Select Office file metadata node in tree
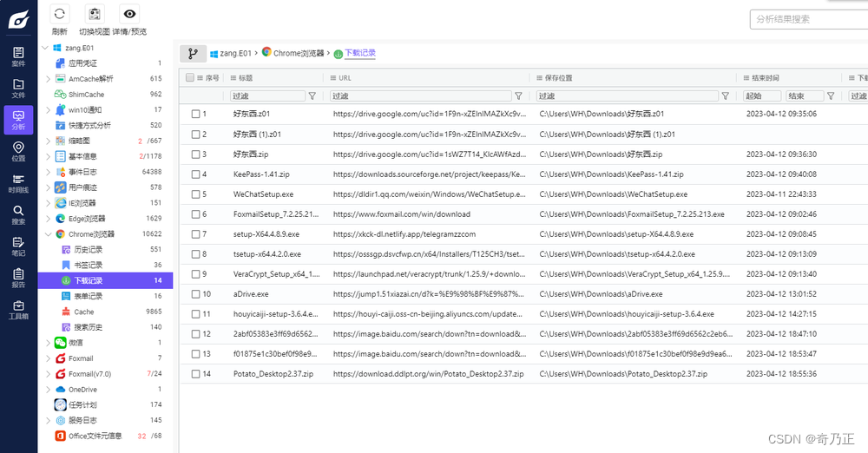The height and width of the screenshot is (453, 868). pos(95,436)
